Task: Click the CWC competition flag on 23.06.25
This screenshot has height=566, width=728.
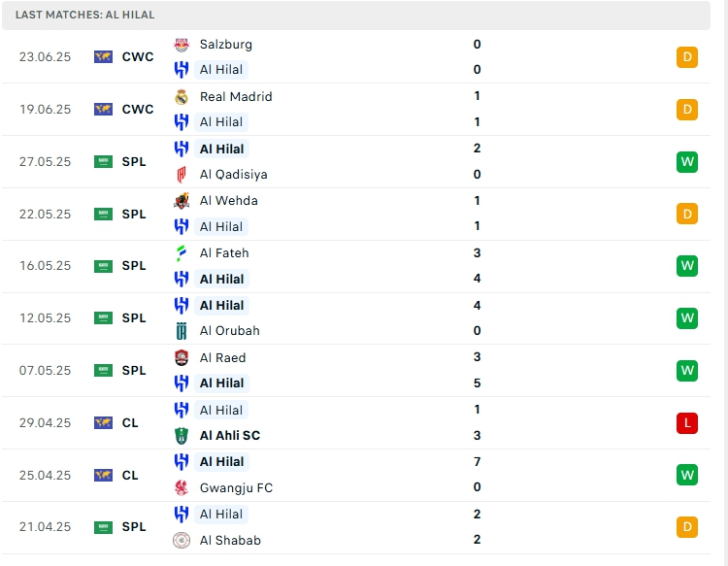Action: [x=104, y=57]
